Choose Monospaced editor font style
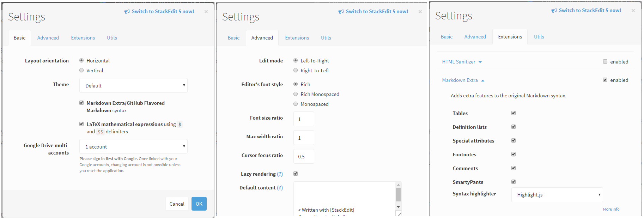Viewport: 644px width, 218px height. 296,104
